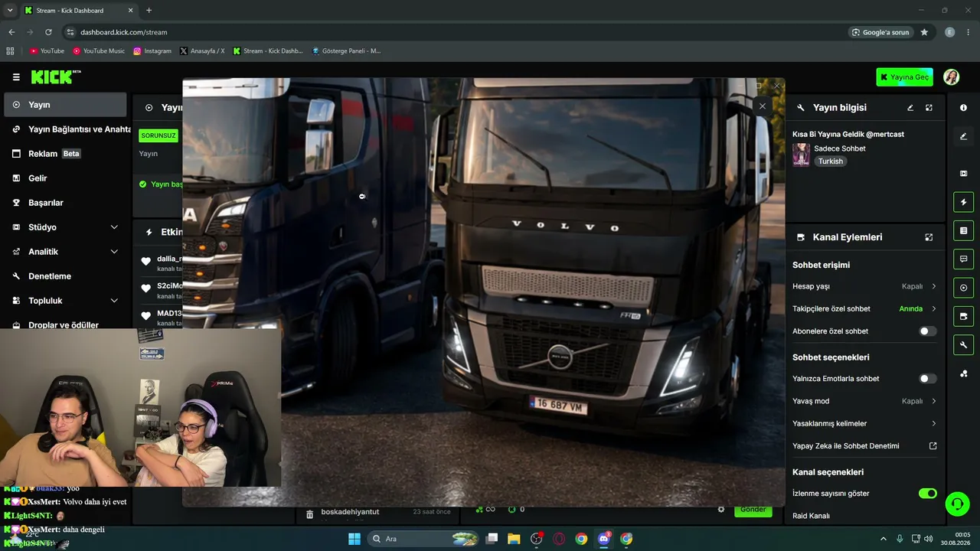This screenshot has width=980, height=551.
Task: Click the lightning bolt icon in the right sidebar
Action: tap(963, 202)
